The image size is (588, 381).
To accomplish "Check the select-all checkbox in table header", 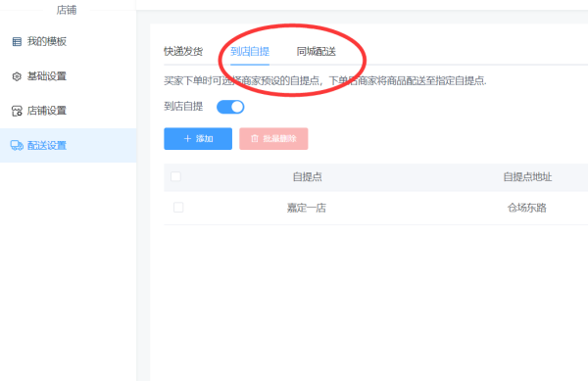I will (x=175, y=176).
